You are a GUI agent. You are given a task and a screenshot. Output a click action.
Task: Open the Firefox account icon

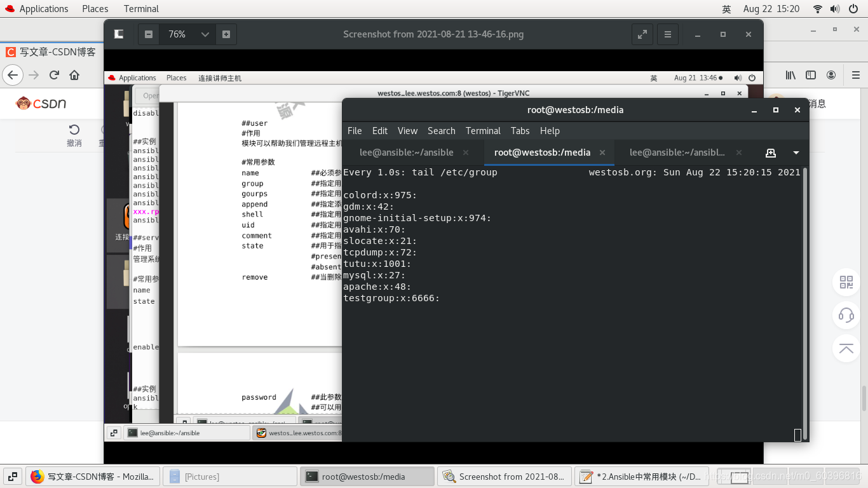point(831,75)
